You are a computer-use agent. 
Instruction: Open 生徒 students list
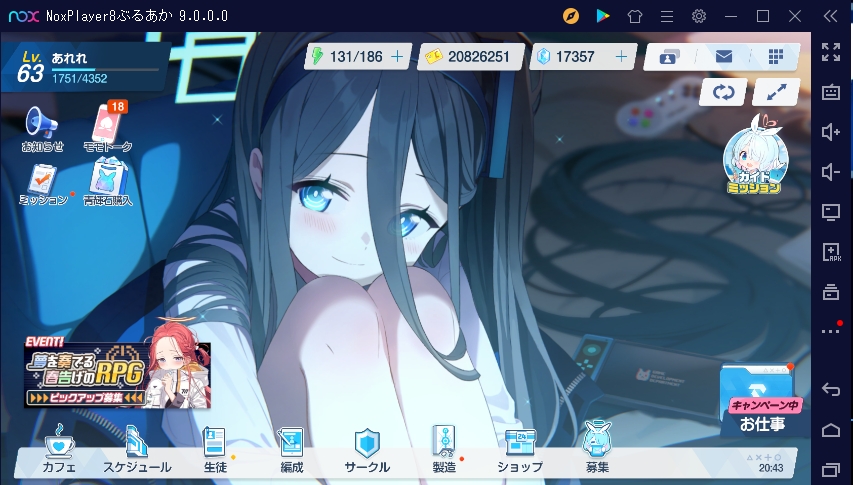(215, 448)
